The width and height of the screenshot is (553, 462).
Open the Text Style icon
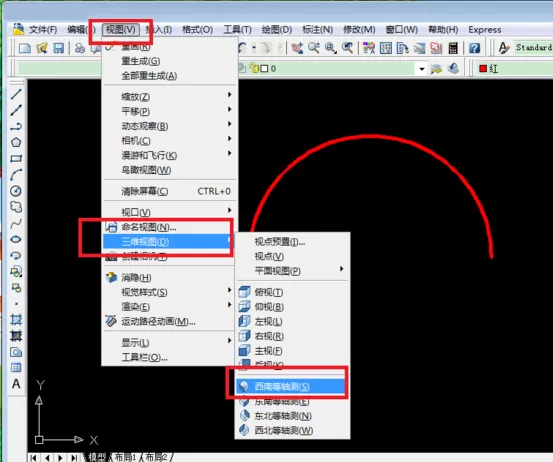coord(504,48)
